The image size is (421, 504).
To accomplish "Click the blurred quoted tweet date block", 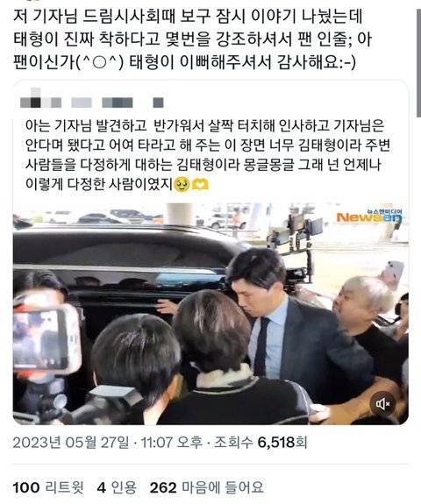I will pyautogui.click(x=158, y=103).
